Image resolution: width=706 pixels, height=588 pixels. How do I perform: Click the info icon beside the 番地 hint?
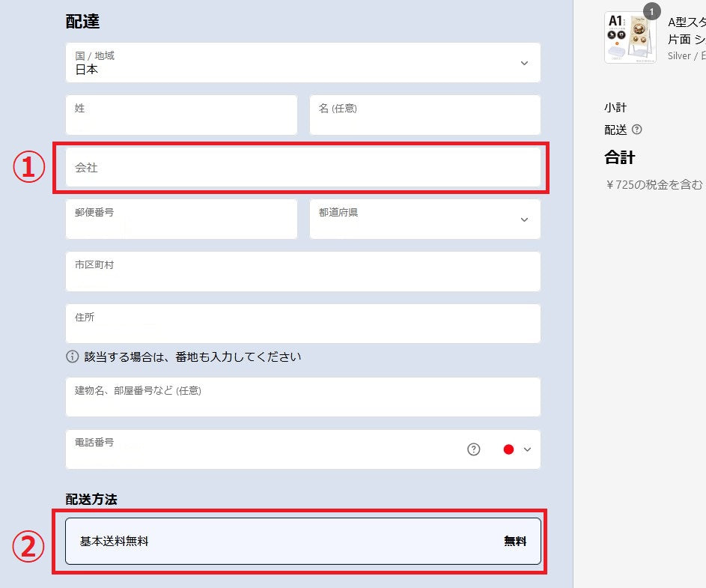[x=73, y=357]
